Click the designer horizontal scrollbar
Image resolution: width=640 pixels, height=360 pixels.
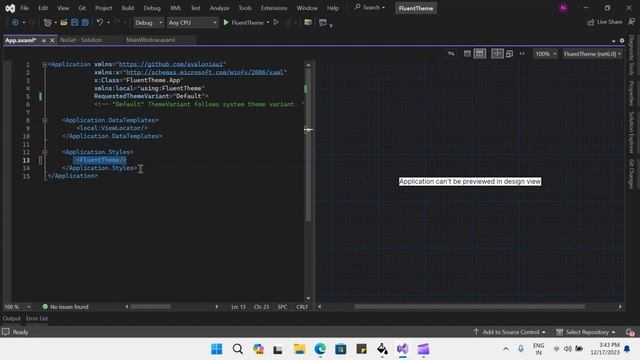469,307
